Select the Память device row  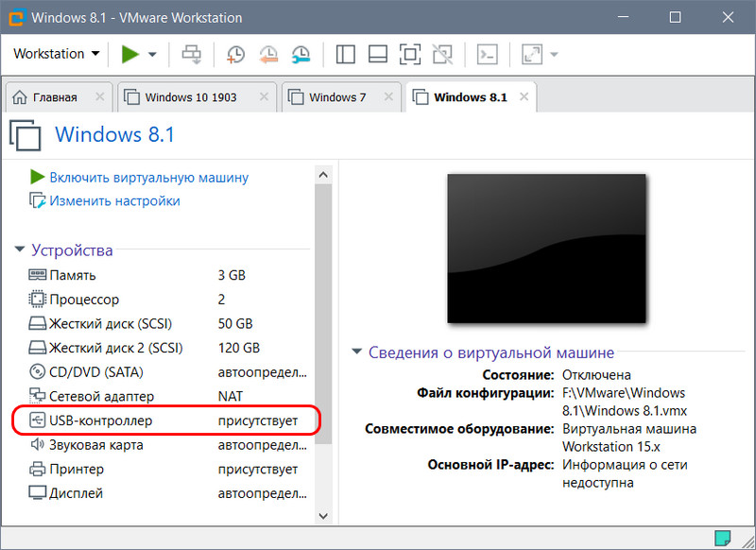click(168, 275)
